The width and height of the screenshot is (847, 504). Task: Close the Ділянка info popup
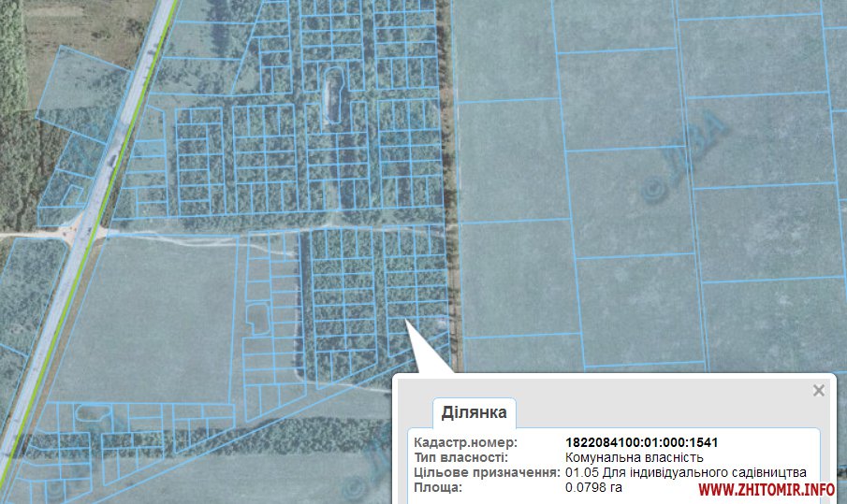coord(819,391)
